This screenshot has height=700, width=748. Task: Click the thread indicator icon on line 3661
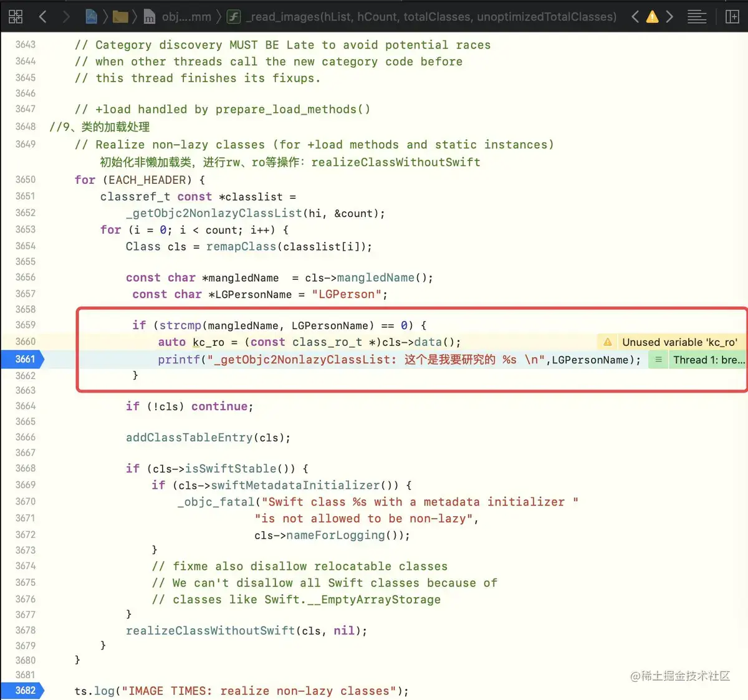coord(658,360)
